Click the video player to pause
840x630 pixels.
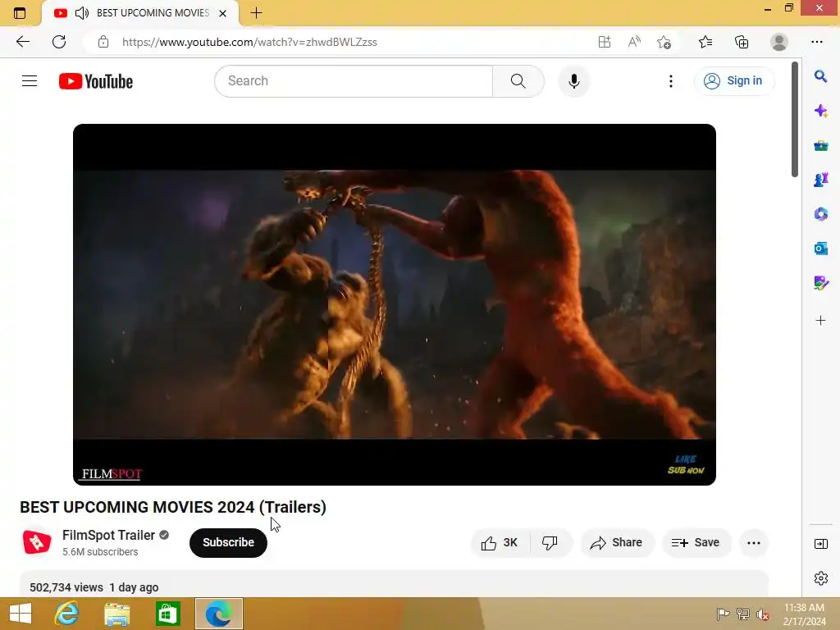pos(395,304)
